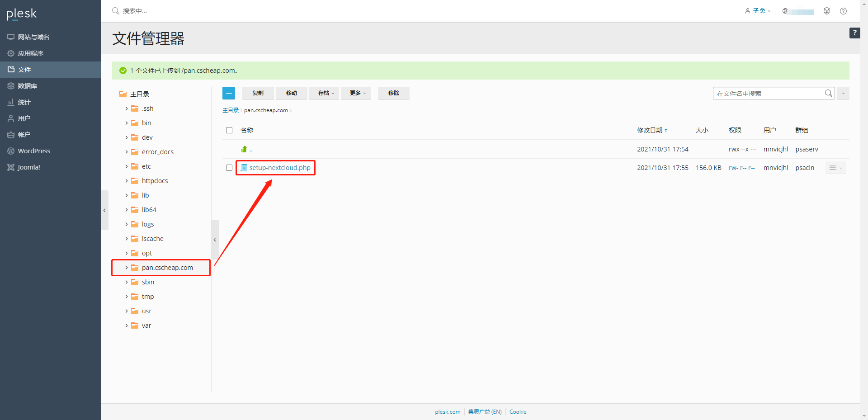
Task: Collapse the left navigation sidebar
Action: point(104,210)
